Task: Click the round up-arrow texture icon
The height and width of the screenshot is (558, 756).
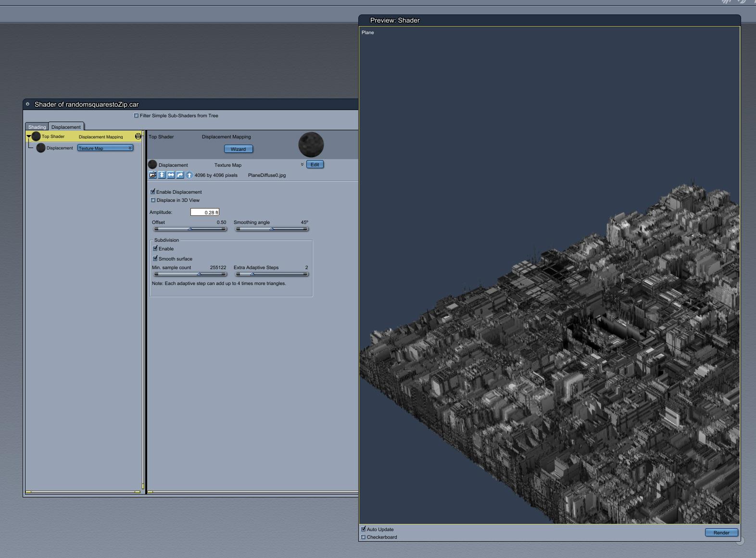Action: (189, 175)
